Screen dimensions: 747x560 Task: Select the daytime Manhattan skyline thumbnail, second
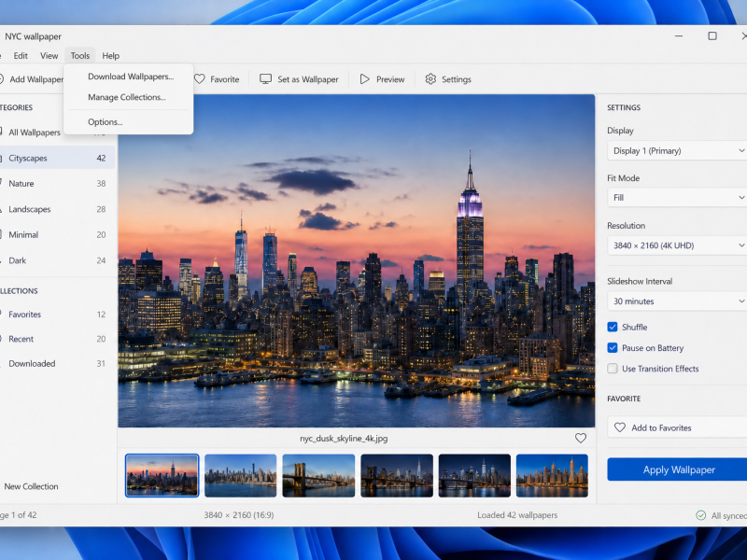(x=240, y=475)
